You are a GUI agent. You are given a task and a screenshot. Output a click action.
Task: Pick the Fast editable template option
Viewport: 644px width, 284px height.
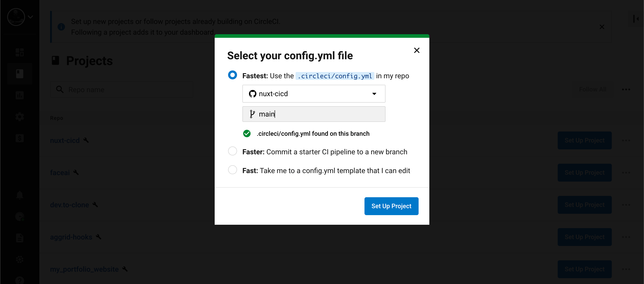232,170
